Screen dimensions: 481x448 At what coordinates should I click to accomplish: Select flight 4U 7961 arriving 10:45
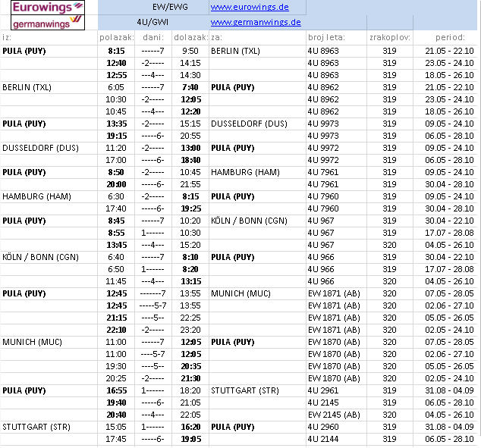click(x=323, y=172)
